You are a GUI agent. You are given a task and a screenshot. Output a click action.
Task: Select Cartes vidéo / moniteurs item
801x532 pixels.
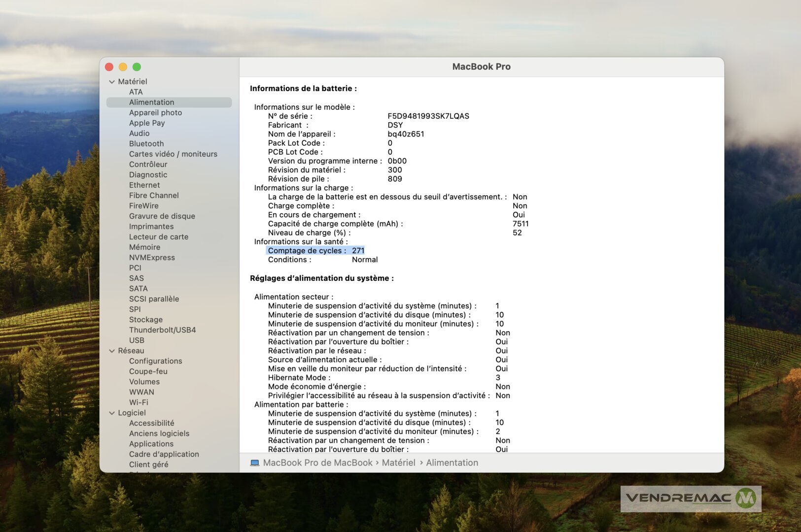coord(173,154)
